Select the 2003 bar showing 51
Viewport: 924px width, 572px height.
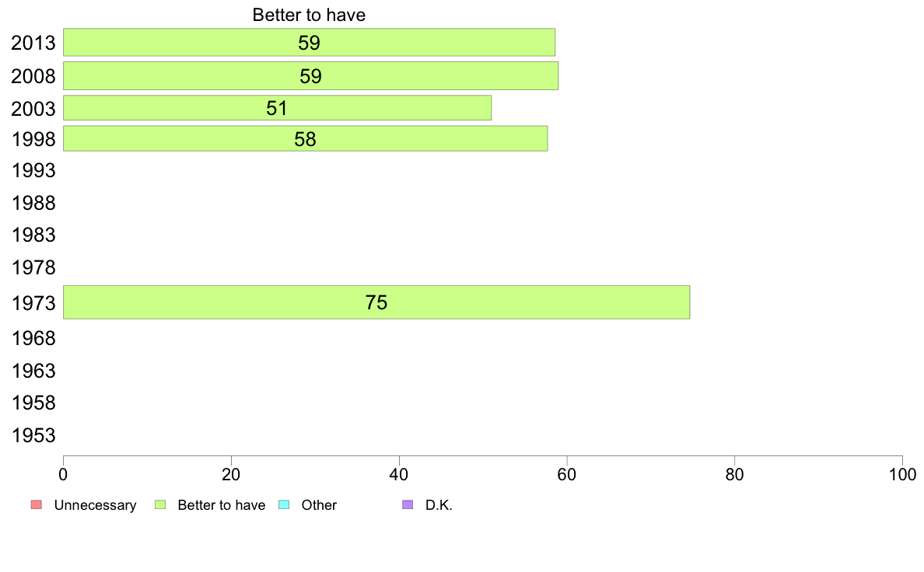tap(277, 108)
